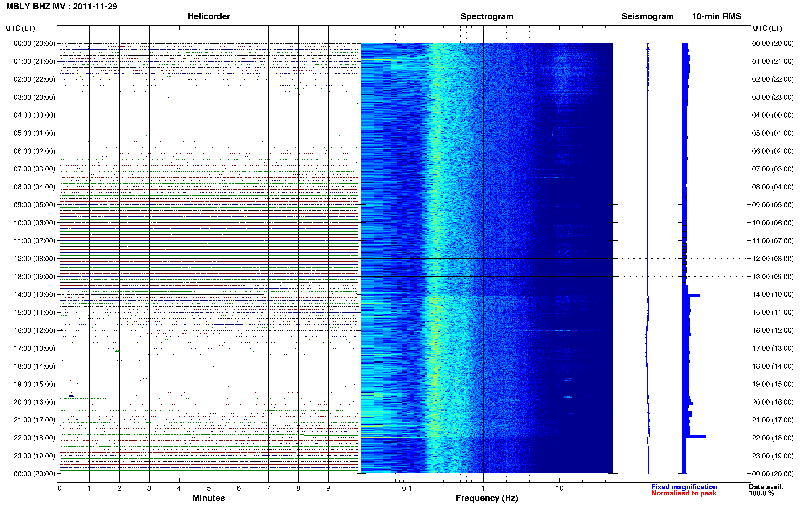
Task: Click right-axis time label "15:00 (11:00)"
Action: click(773, 312)
